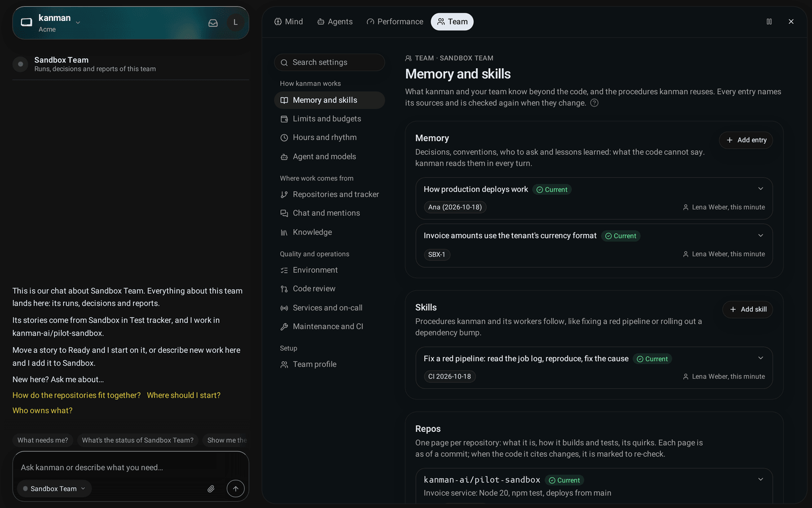The width and height of the screenshot is (812, 508).
Task: Focus the Search settings field
Action: [329, 62]
